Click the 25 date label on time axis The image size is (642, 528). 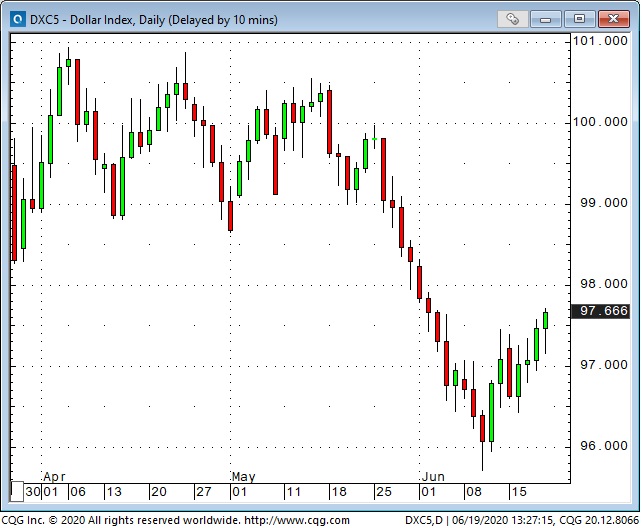pos(384,492)
